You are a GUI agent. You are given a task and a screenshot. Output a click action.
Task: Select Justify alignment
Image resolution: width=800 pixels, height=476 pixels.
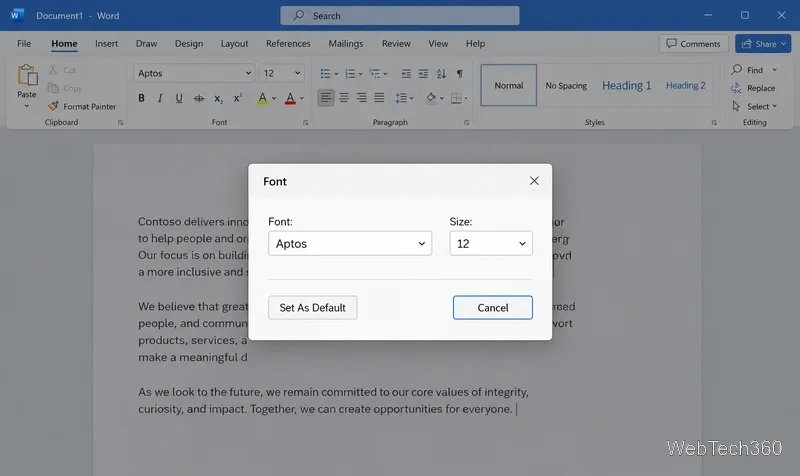pyautogui.click(x=379, y=97)
